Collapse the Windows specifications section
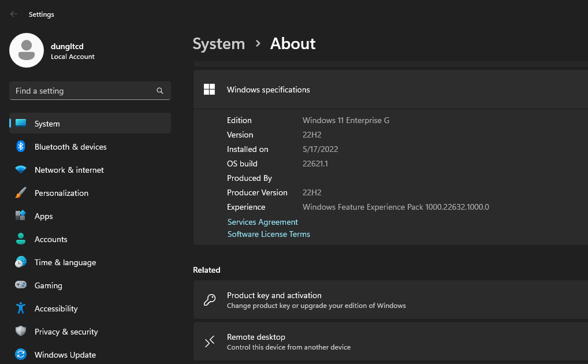Screen dimensions: 588x364 tap(390, 90)
